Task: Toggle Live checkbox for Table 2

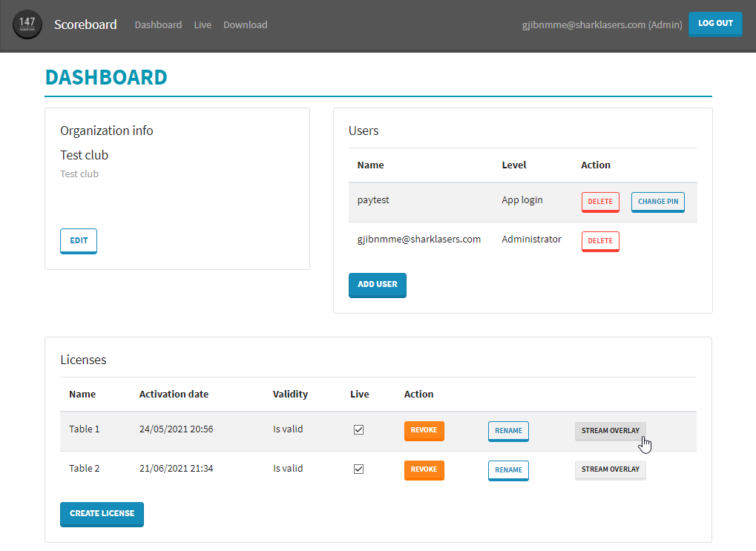Action: coord(359,469)
